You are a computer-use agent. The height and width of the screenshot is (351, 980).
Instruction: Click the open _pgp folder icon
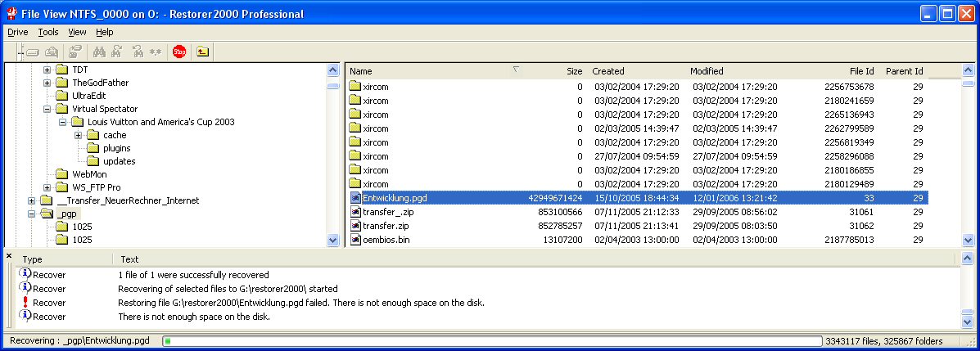47,214
